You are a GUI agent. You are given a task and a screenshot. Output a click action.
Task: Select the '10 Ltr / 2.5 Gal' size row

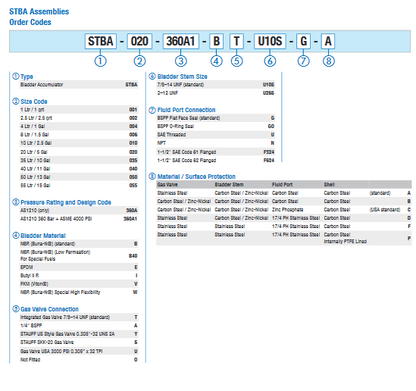(x=79, y=143)
